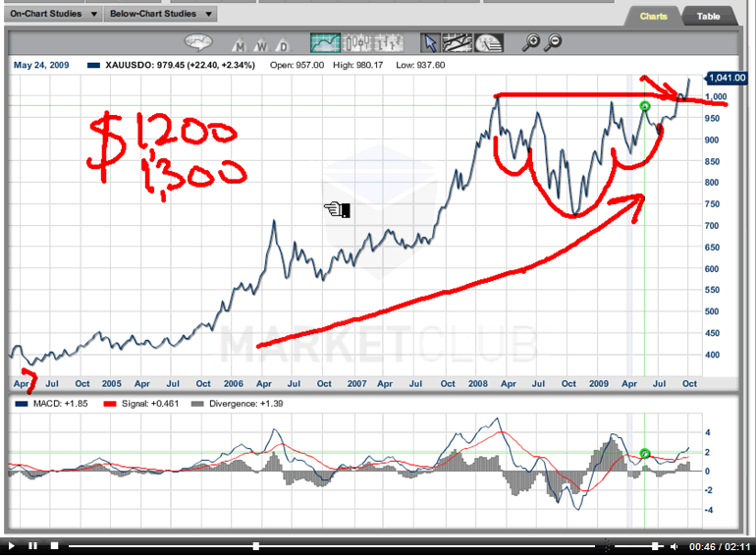Select the OHLC bar chart style icon
This screenshot has width=756, height=559.
pos(388,43)
